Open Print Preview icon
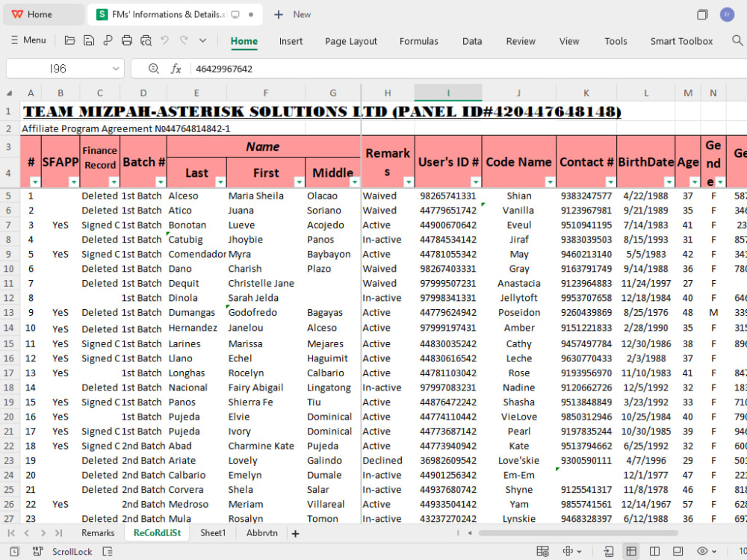The image size is (747, 560). 146,40
